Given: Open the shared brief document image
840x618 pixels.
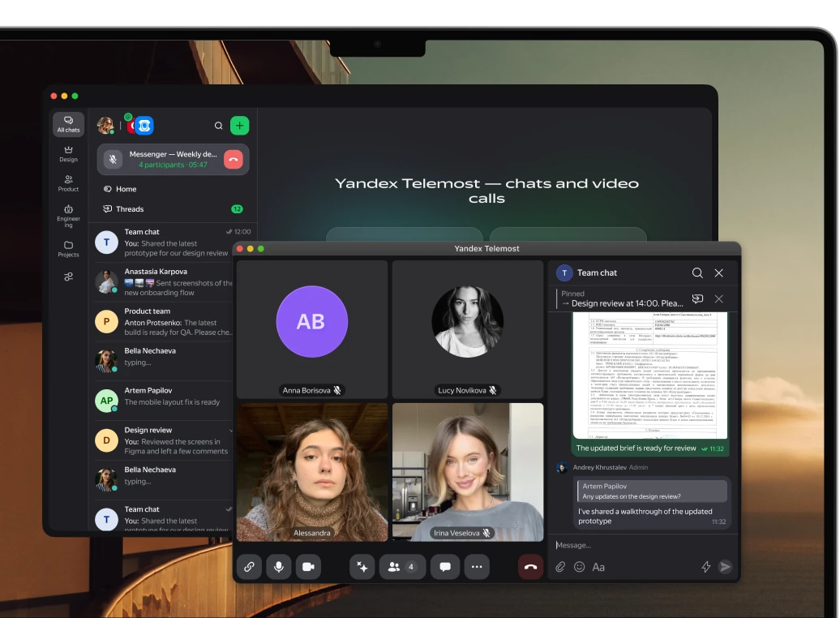Looking at the screenshot, I should click(x=649, y=376).
